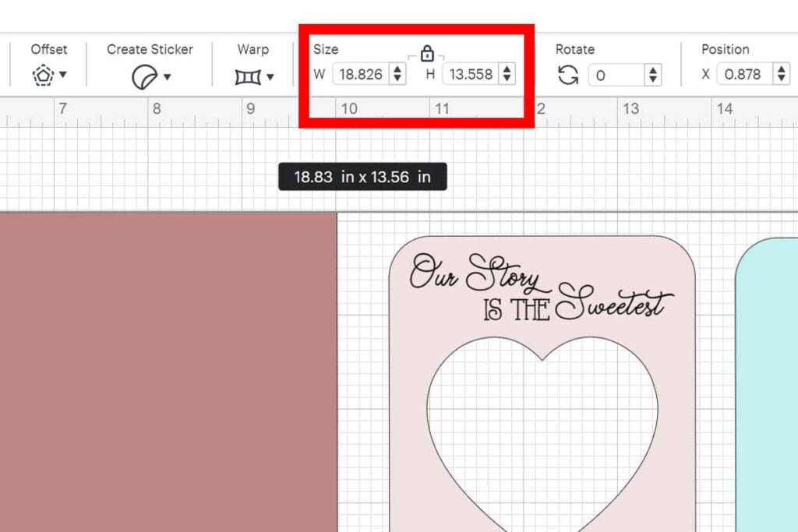798x532 pixels.
Task: Click the 18.83 x 13.56 dimension label
Action: pyautogui.click(x=362, y=177)
